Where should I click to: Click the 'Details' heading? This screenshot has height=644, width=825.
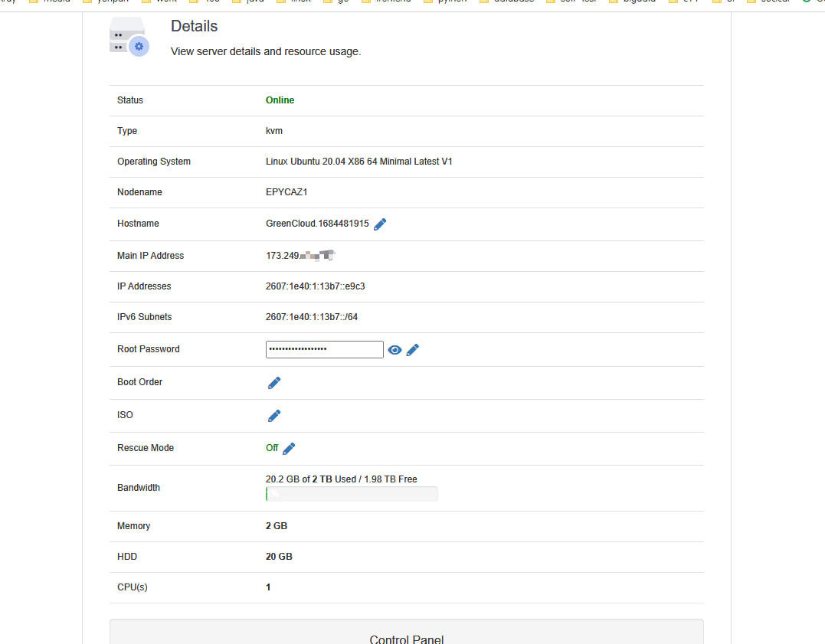194,26
